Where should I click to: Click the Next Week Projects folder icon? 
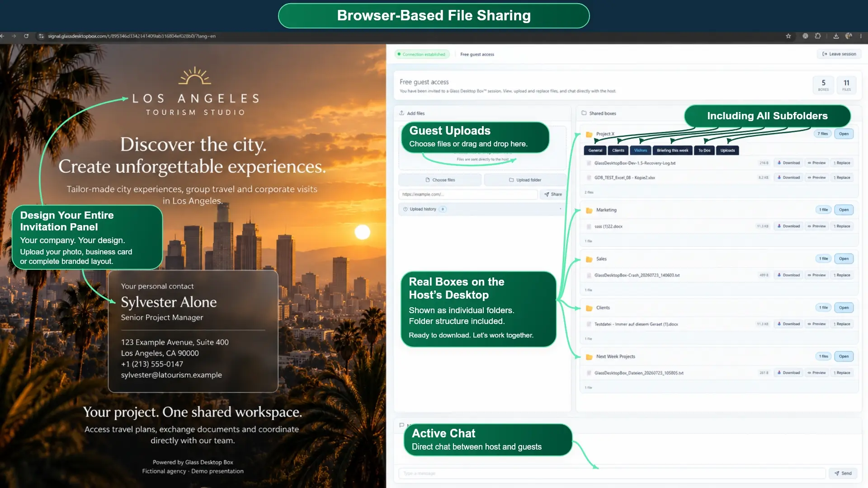point(589,357)
